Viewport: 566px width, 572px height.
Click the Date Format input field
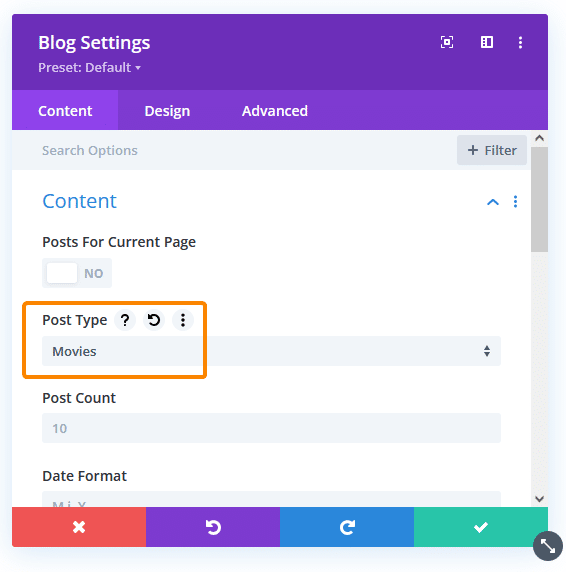[x=271, y=499]
